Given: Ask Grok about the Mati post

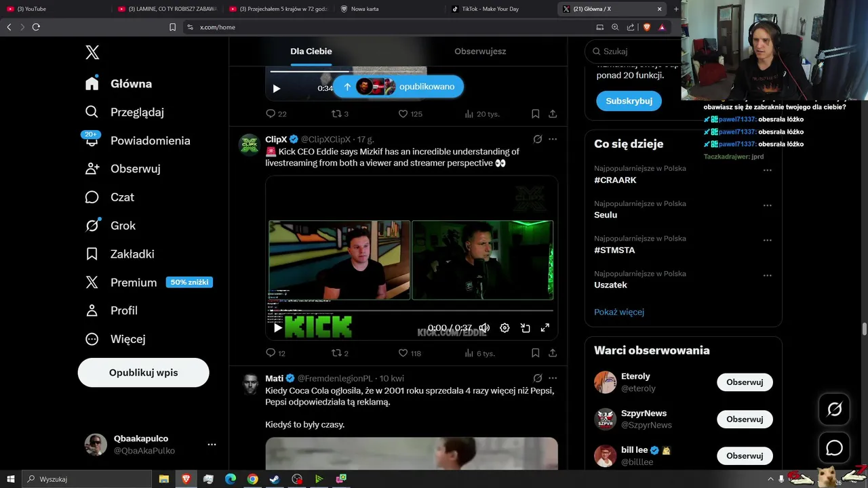Looking at the screenshot, I should [x=537, y=378].
